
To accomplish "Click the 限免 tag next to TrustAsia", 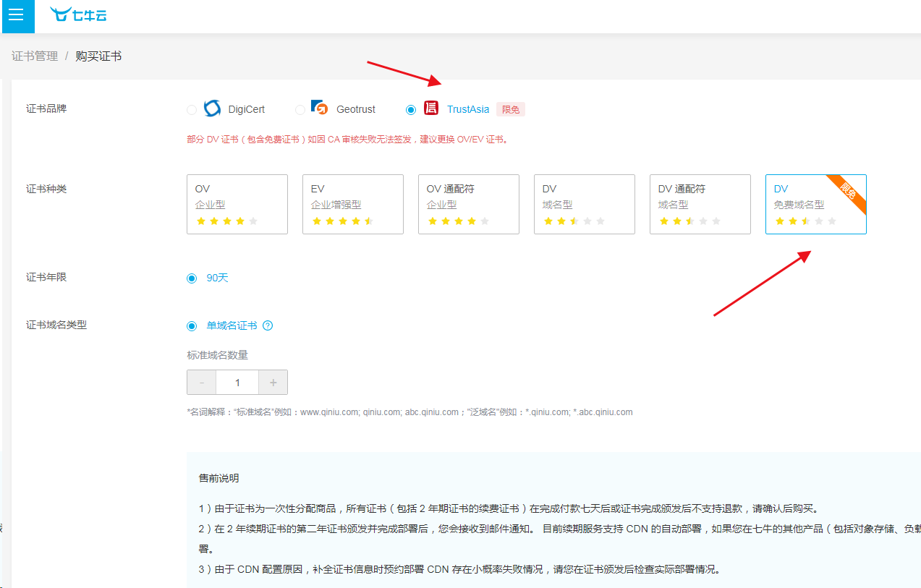I will pos(511,109).
